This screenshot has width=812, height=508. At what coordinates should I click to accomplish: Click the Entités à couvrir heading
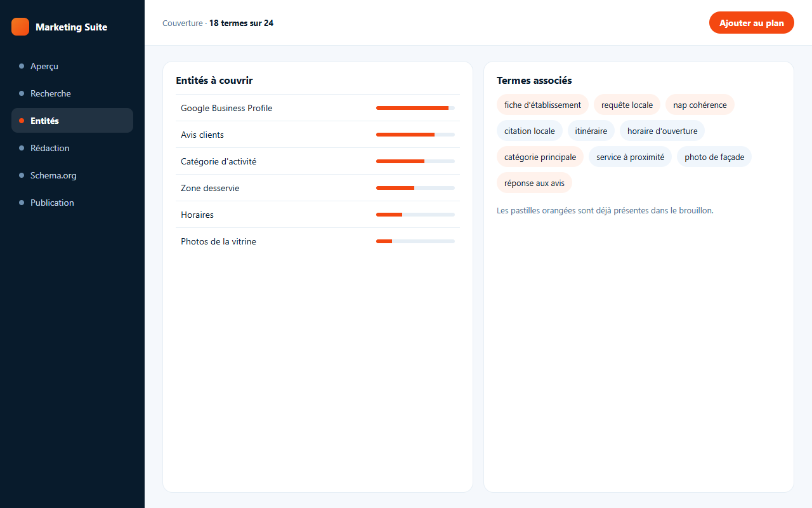click(214, 81)
